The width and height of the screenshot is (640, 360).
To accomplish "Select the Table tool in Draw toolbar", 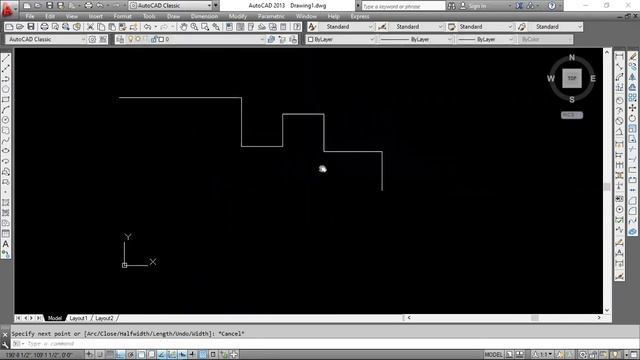I will pos(6,233).
